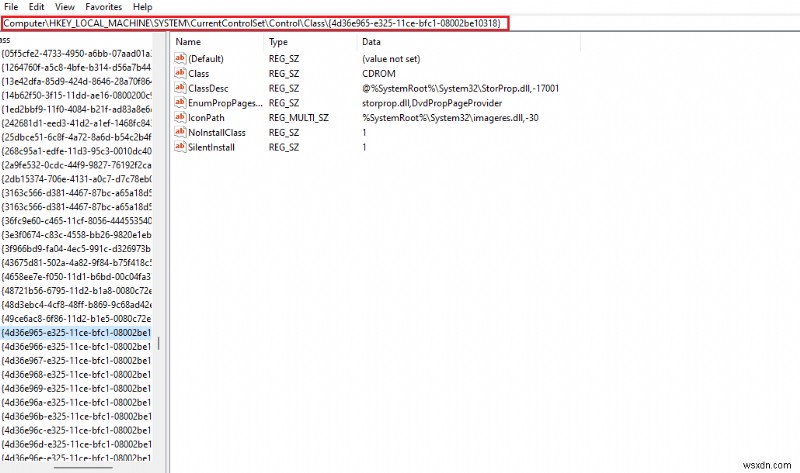Select the StorProp.dll,-17001 data cell
The width and height of the screenshot is (800, 473).
461,88
